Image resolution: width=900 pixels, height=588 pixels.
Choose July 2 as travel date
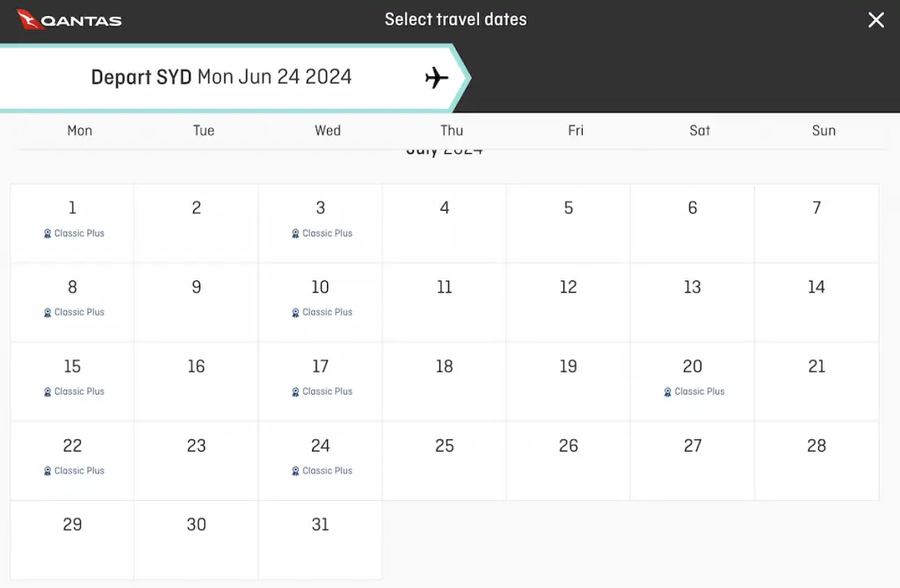point(196,223)
